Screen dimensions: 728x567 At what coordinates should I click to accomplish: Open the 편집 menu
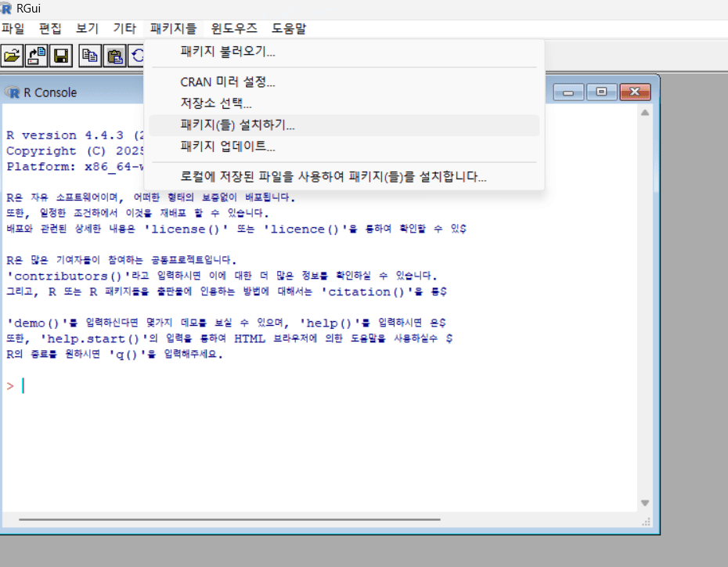[50, 28]
